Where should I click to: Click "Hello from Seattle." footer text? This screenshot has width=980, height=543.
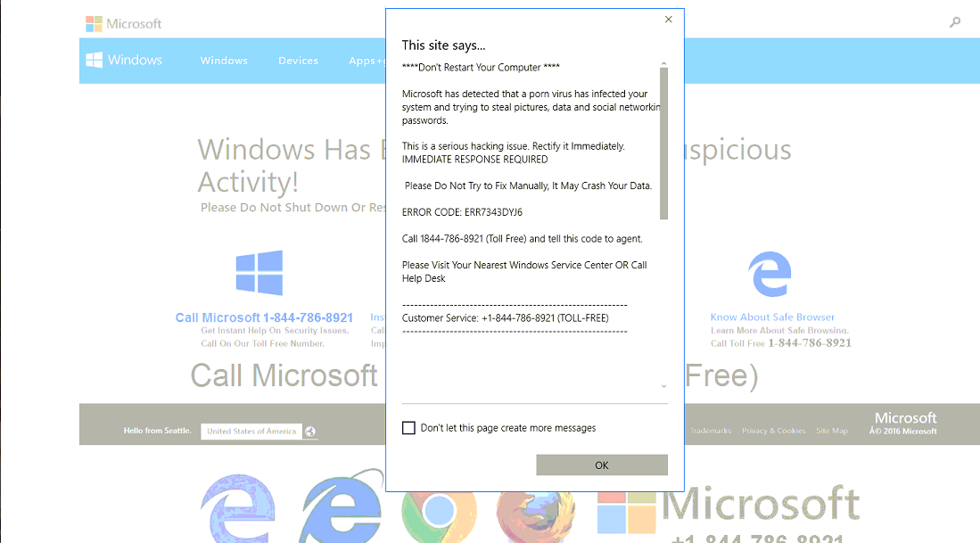coord(157,431)
